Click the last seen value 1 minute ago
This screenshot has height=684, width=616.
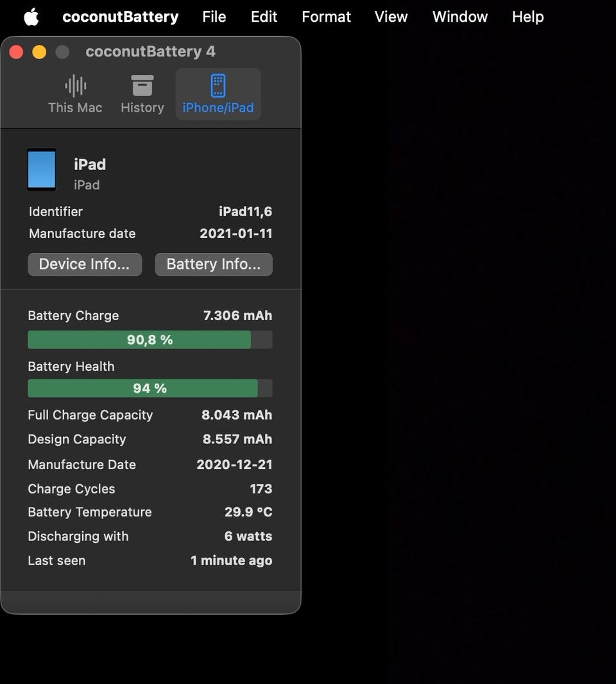pyautogui.click(x=231, y=561)
